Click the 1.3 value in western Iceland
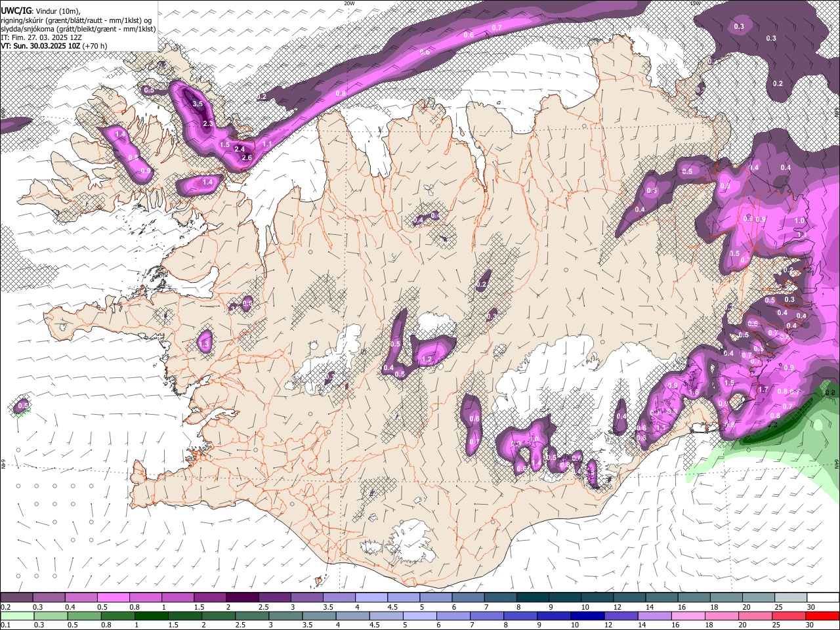 [204, 344]
